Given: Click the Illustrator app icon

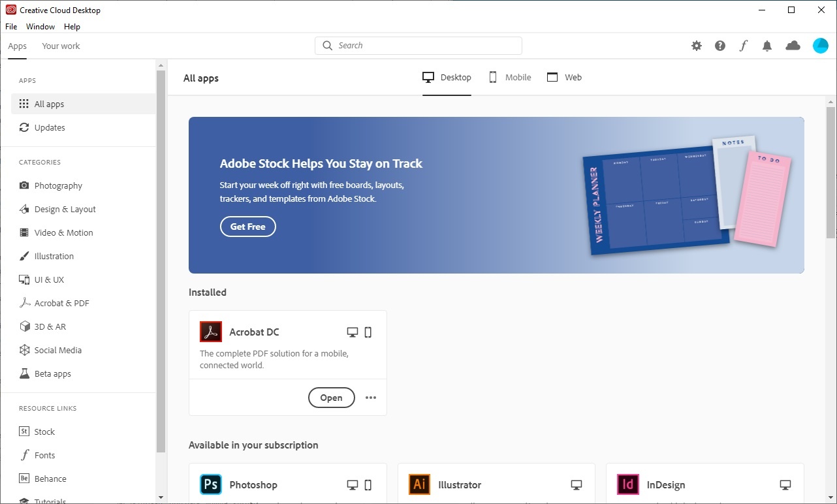Looking at the screenshot, I should [420, 484].
